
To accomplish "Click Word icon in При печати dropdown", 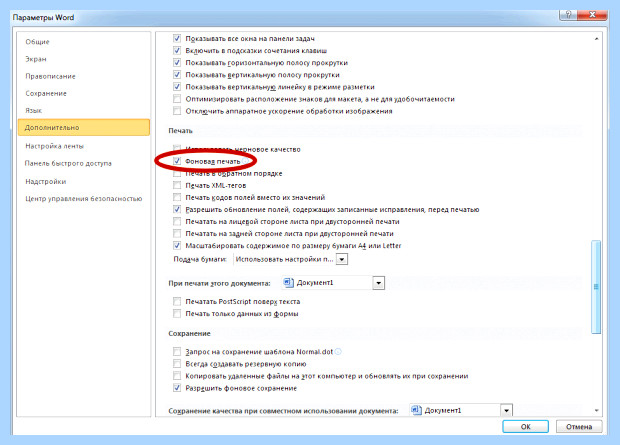I will point(289,283).
